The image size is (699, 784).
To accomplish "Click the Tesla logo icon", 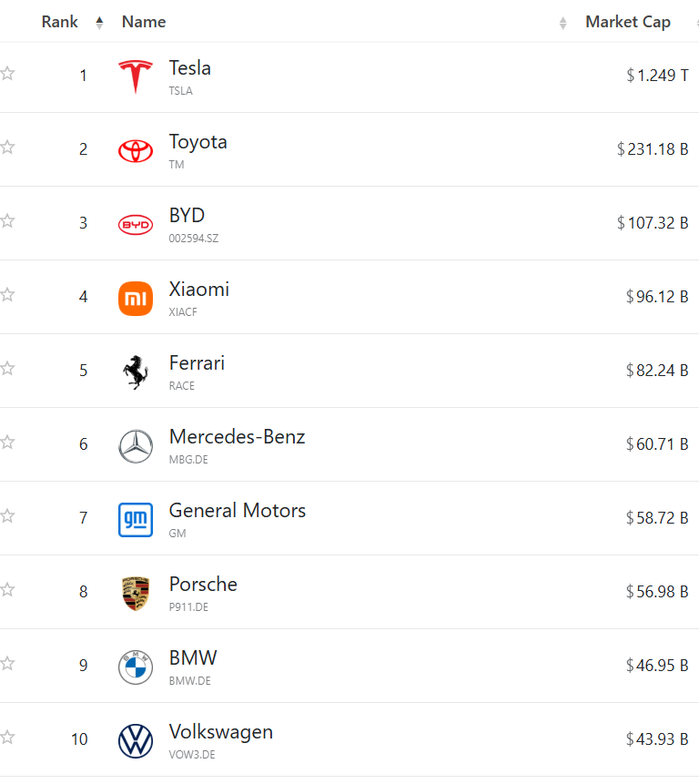I will point(136,77).
